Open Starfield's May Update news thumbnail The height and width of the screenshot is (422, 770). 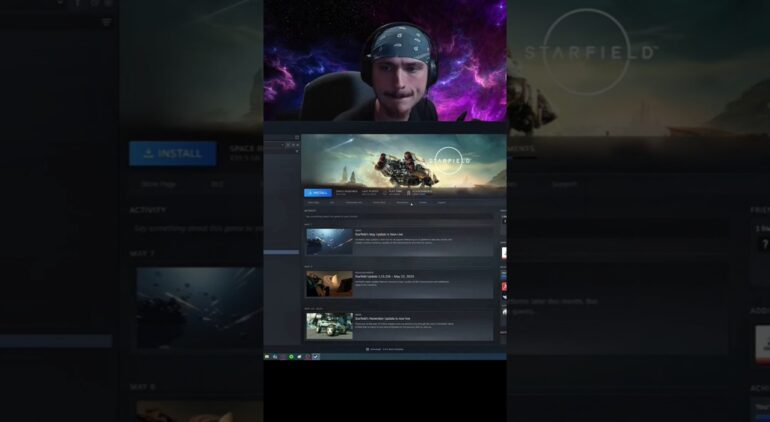point(330,241)
